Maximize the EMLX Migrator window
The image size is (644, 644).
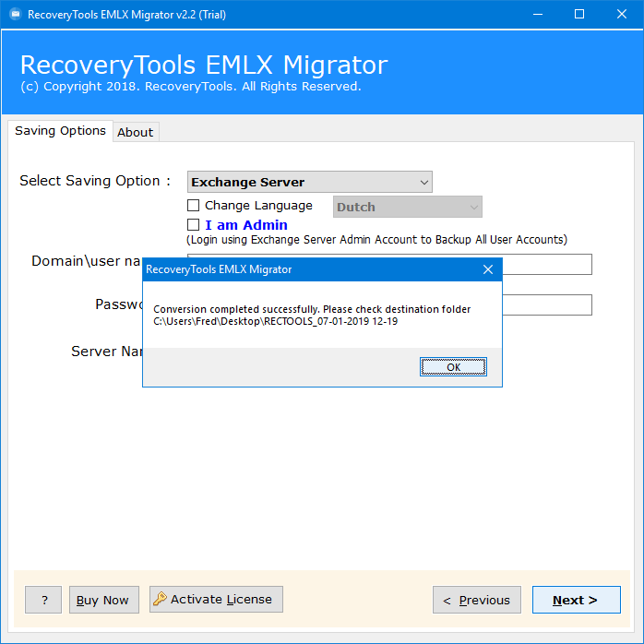point(579,15)
